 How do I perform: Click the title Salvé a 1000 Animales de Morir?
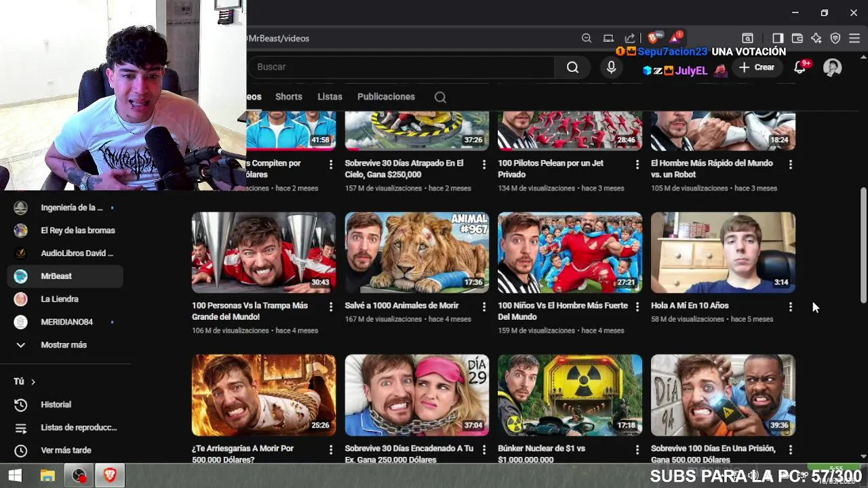point(401,306)
